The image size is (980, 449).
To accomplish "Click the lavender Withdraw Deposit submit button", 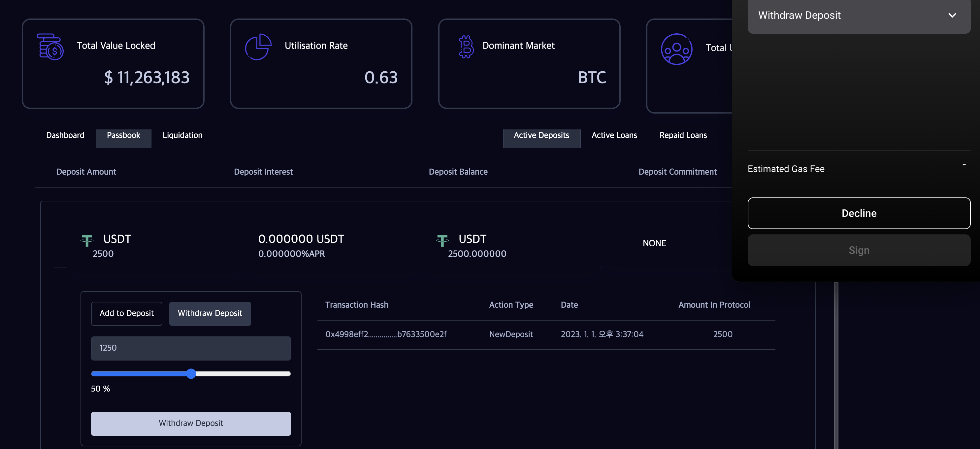I will [x=191, y=423].
